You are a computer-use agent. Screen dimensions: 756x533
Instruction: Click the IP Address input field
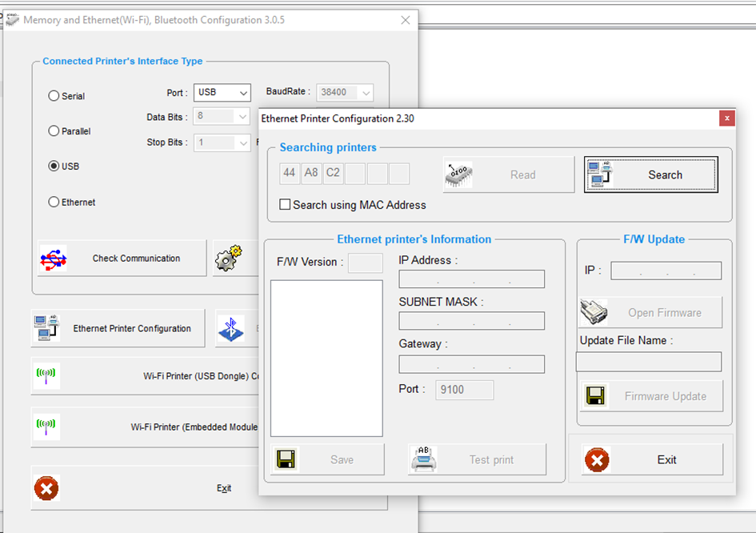tap(471, 279)
